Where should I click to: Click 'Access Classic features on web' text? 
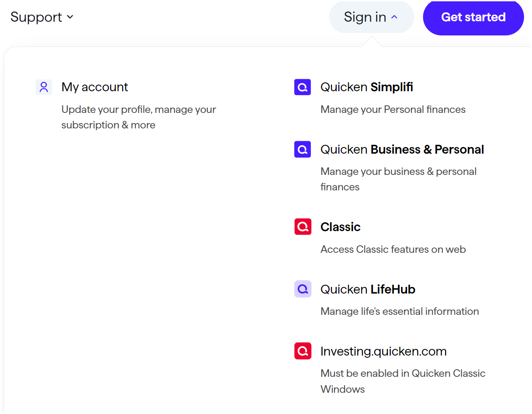(393, 249)
